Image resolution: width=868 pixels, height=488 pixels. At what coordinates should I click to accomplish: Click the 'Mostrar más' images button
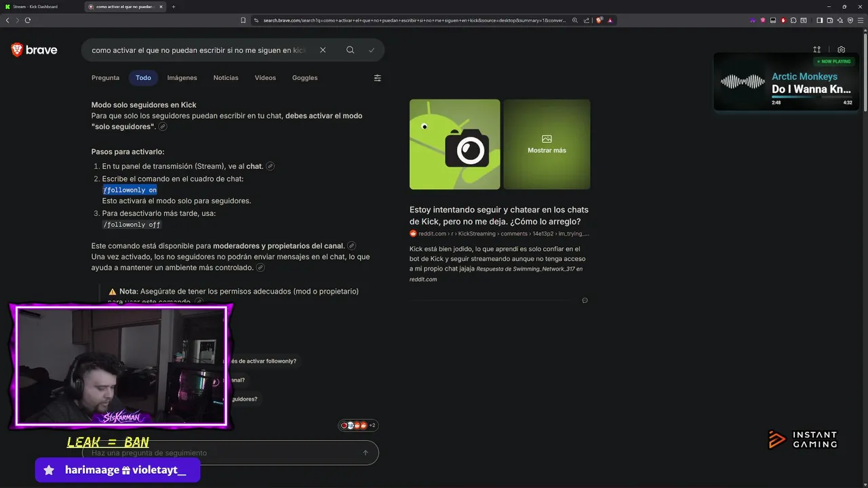[547, 144]
